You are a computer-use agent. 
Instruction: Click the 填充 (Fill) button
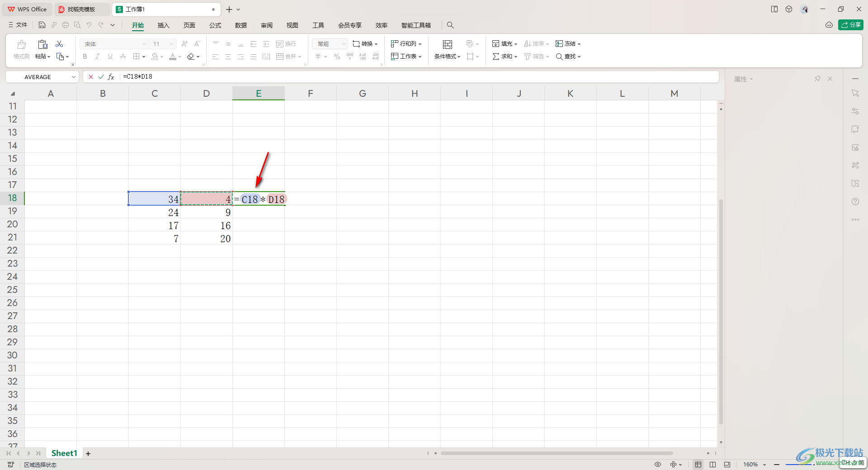coord(505,44)
